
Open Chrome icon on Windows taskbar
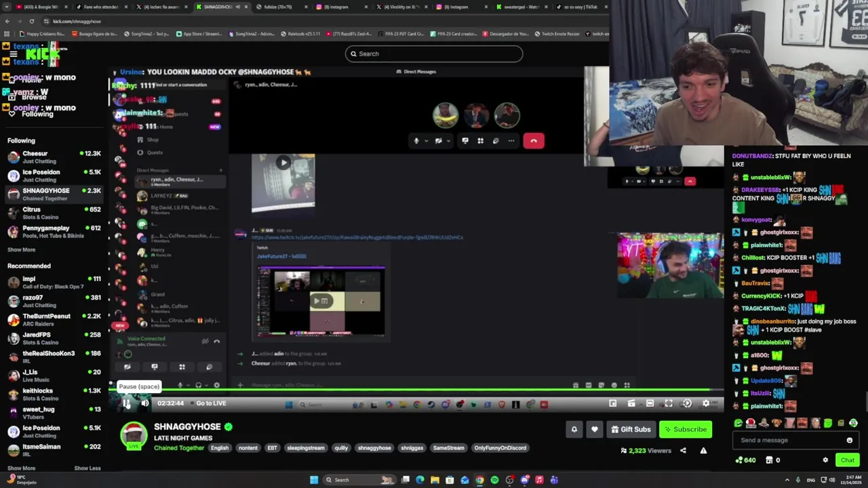tap(479, 480)
